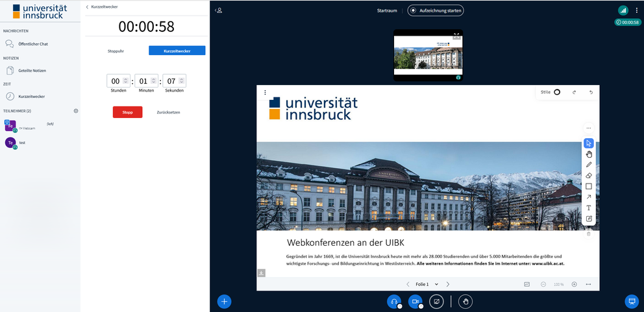Viewport: 644px width, 312px height.
Task: Download the presentation via download icon
Action: point(261,273)
